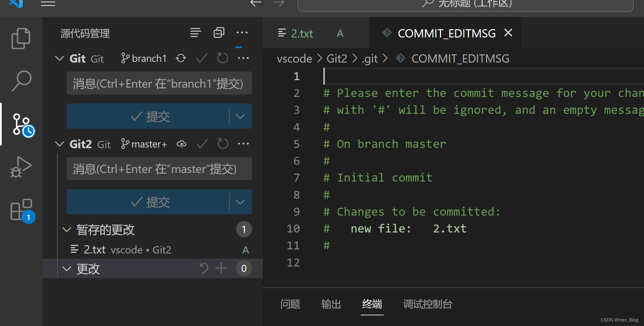Open the 输出 panel tab
The width and height of the screenshot is (644, 326).
pos(331,304)
